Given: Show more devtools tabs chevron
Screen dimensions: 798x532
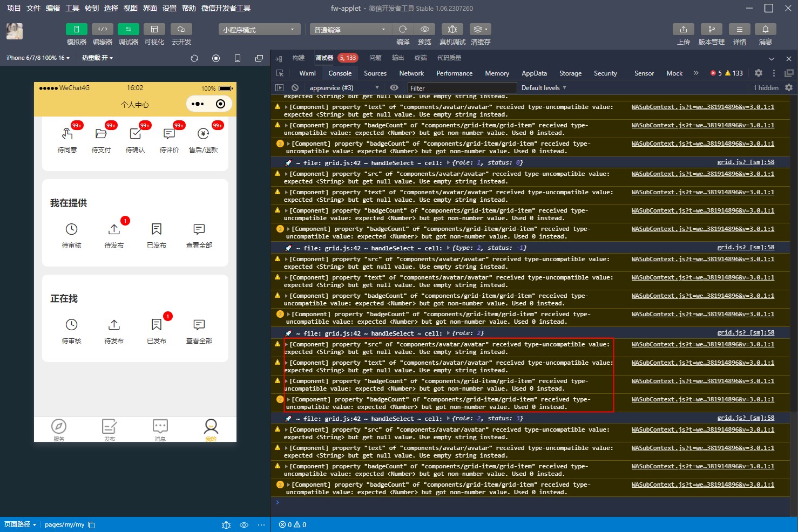Looking at the screenshot, I should pyautogui.click(x=696, y=73).
